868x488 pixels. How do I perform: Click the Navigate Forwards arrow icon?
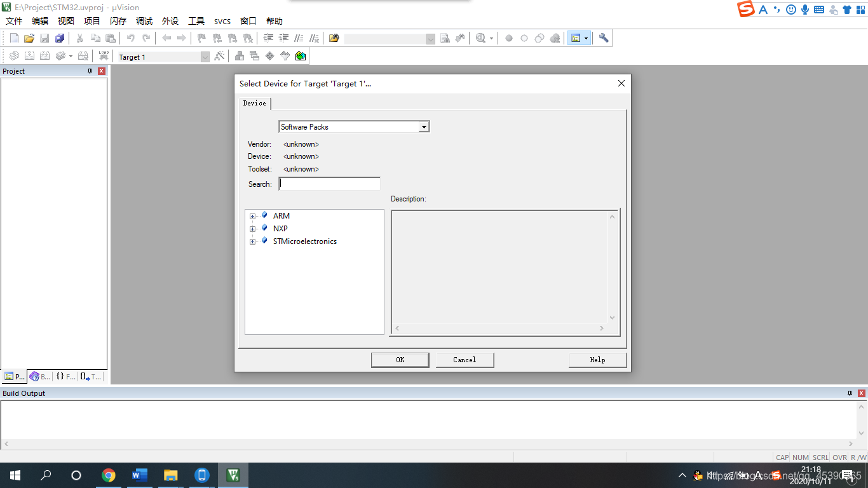coord(182,38)
